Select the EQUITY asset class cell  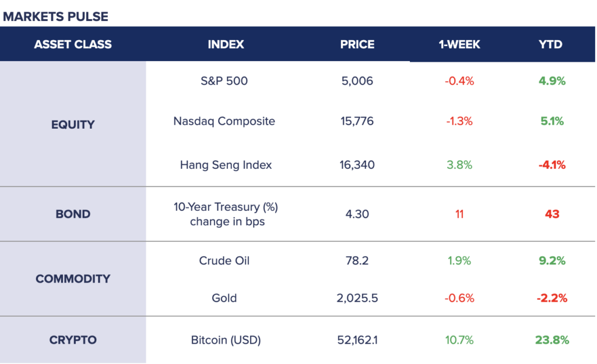(73, 124)
